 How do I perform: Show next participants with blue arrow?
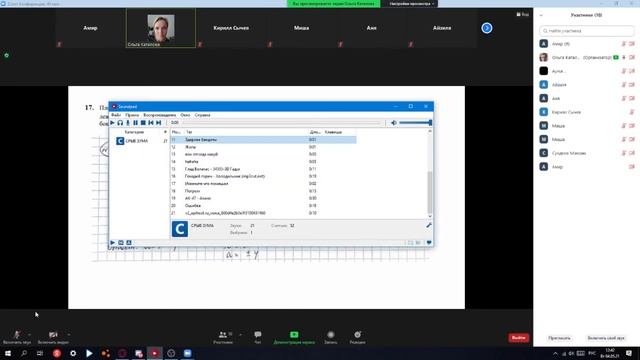(x=487, y=28)
